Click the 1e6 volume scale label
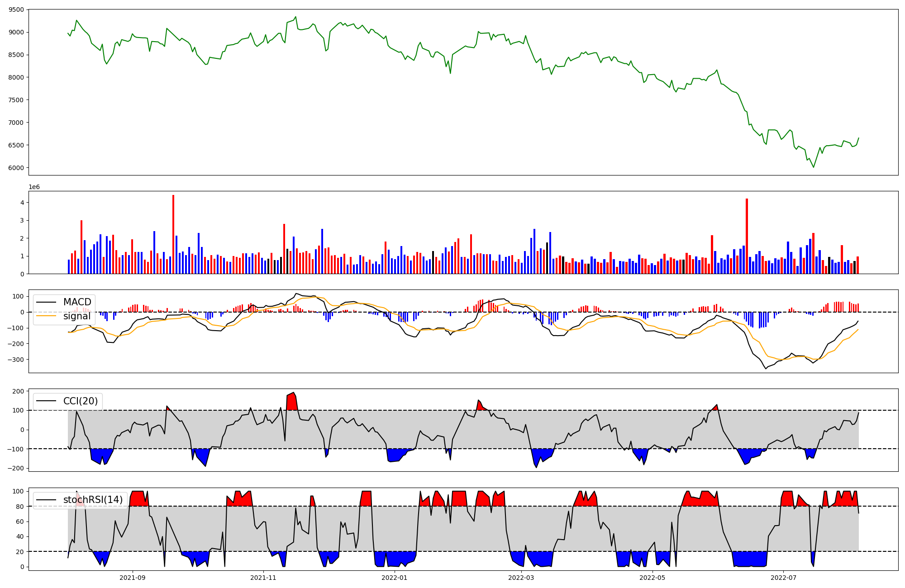Screen dimensions: 905x588 pyautogui.click(x=34, y=187)
